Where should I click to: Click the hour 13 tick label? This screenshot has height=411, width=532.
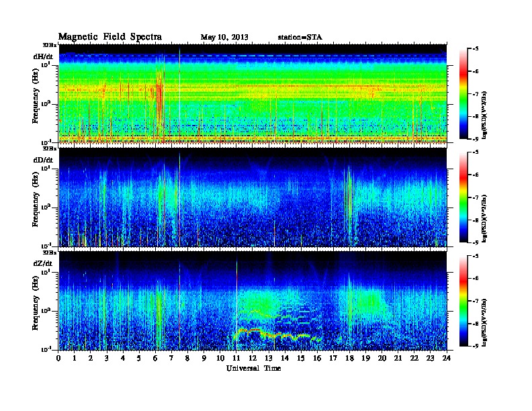(x=269, y=358)
